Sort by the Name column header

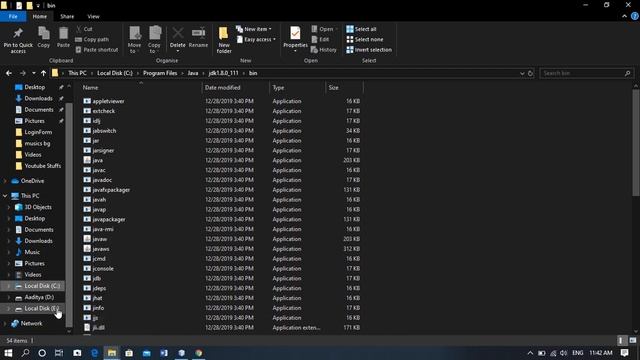pos(140,87)
